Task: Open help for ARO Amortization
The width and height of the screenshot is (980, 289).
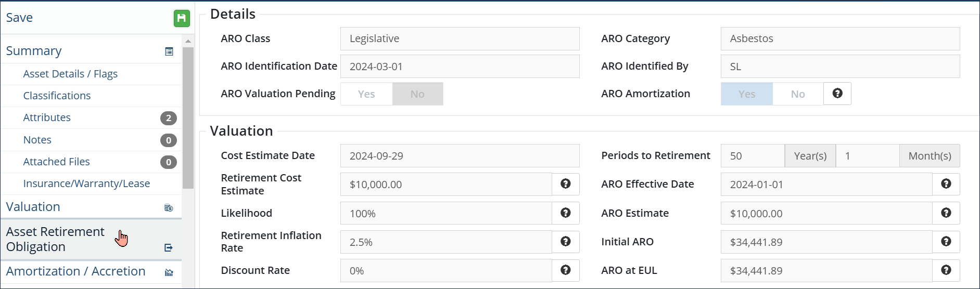Action: [837, 94]
